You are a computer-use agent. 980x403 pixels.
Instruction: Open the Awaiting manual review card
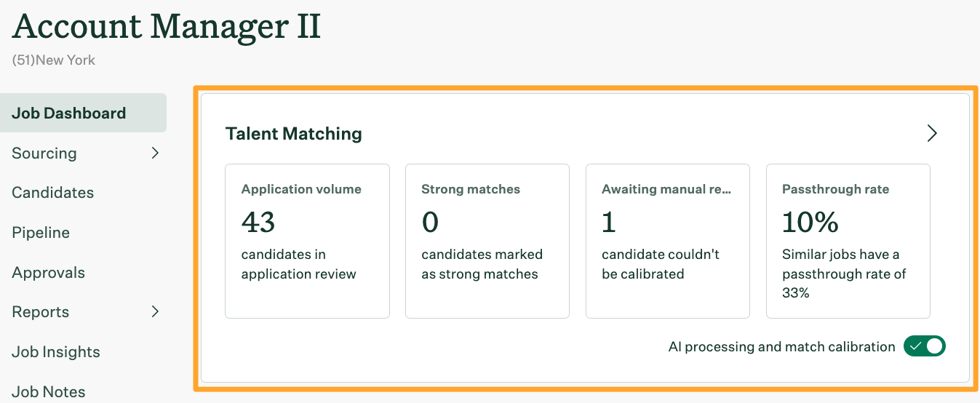667,241
